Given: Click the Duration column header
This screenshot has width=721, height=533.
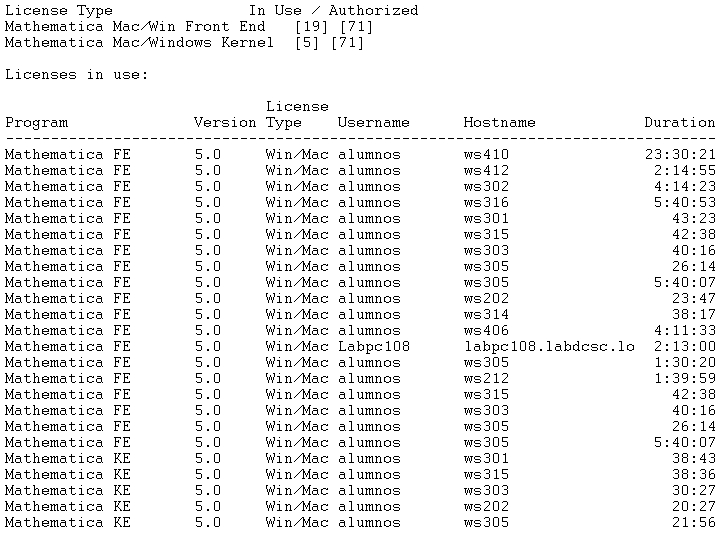Looking at the screenshot, I should pyautogui.click(x=680, y=123).
